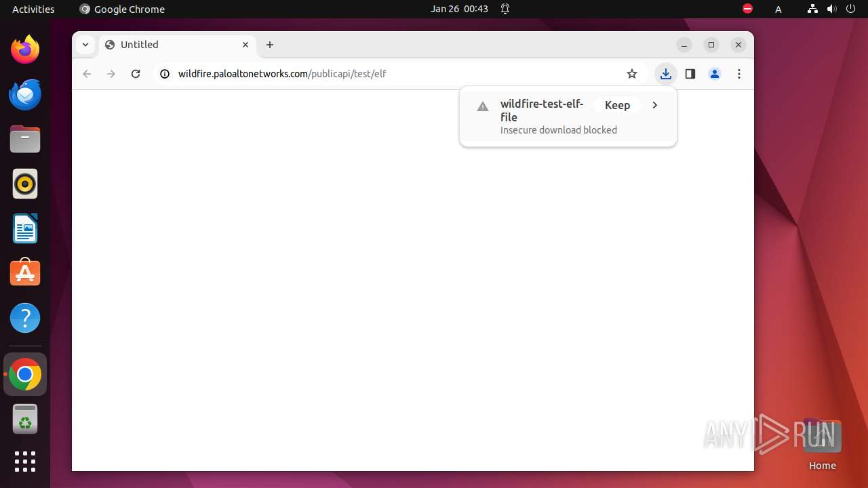The width and height of the screenshot is (868, 488).
Task: Click the notifications bell icon in top bar
Action: [505, 9]
